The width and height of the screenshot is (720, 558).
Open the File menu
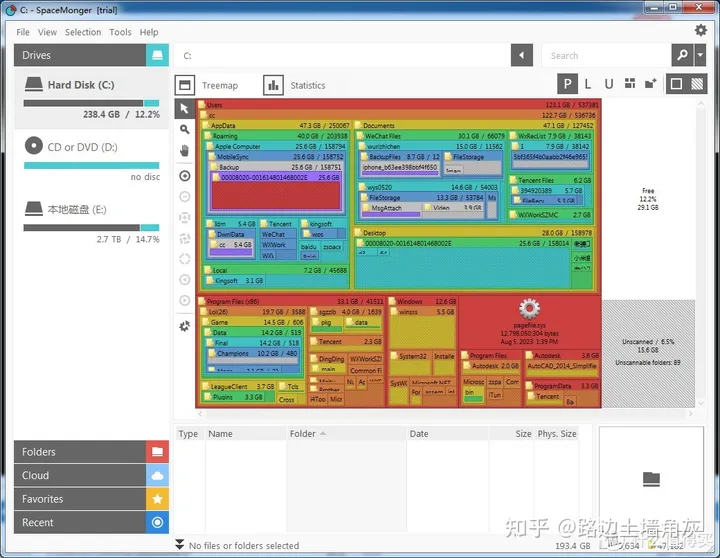[23, 32]
